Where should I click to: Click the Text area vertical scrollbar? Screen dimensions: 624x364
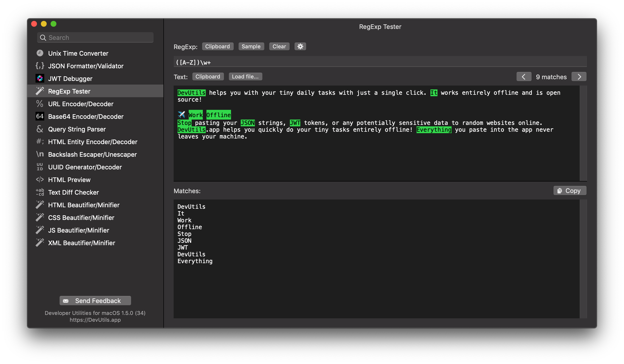(583, 133)
